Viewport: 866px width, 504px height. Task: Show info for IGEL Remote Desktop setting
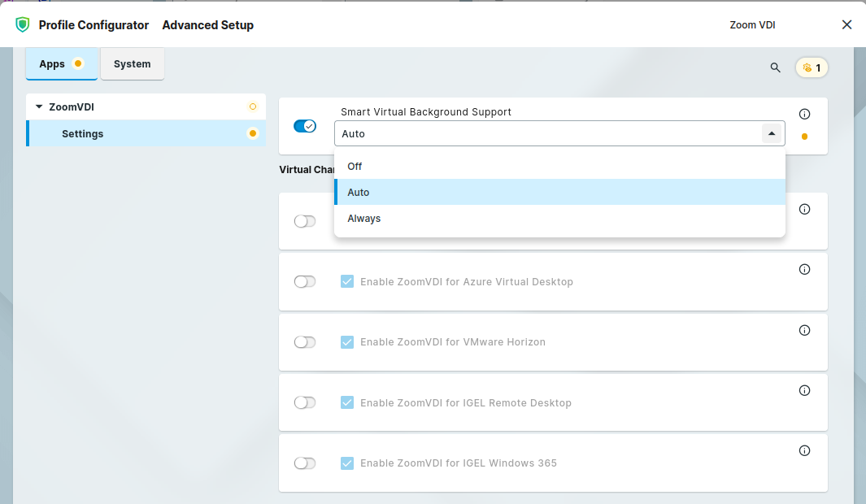pos(804,390)
